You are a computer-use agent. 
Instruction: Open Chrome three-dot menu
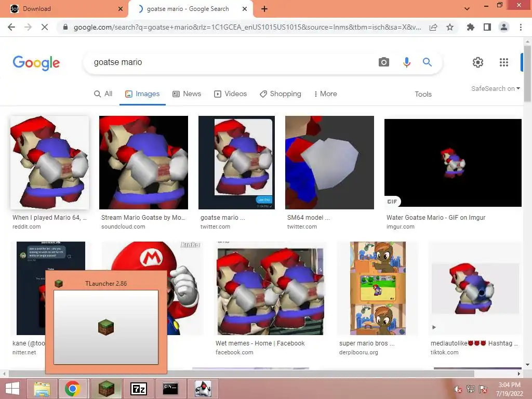coord(521,27)
